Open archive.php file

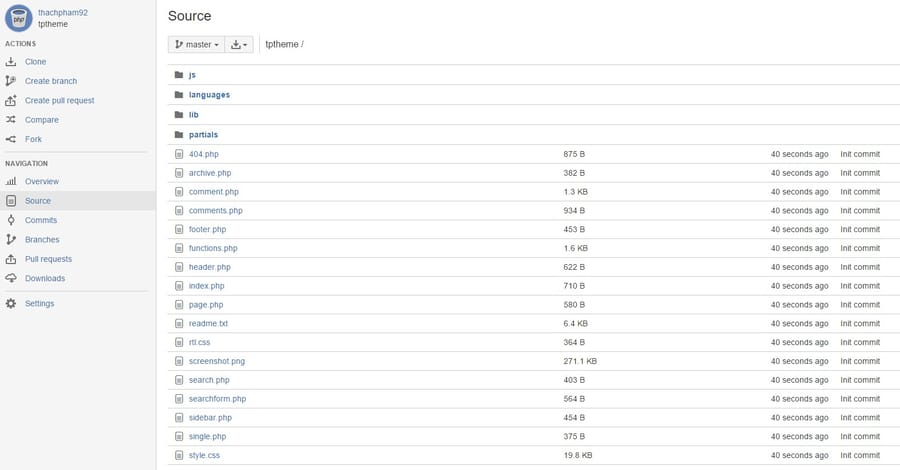210,173
